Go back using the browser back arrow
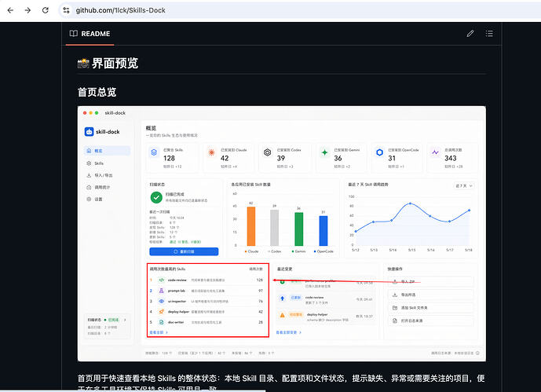This screenshot has width=541, height=392. point(10,10)
